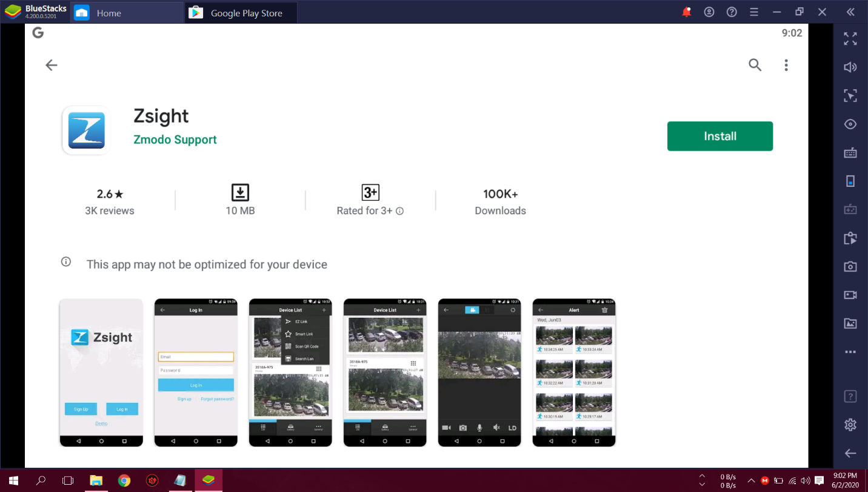868x492 pixels.
Task: Click info icon beside device optimization warning
Action: [66, 262]
